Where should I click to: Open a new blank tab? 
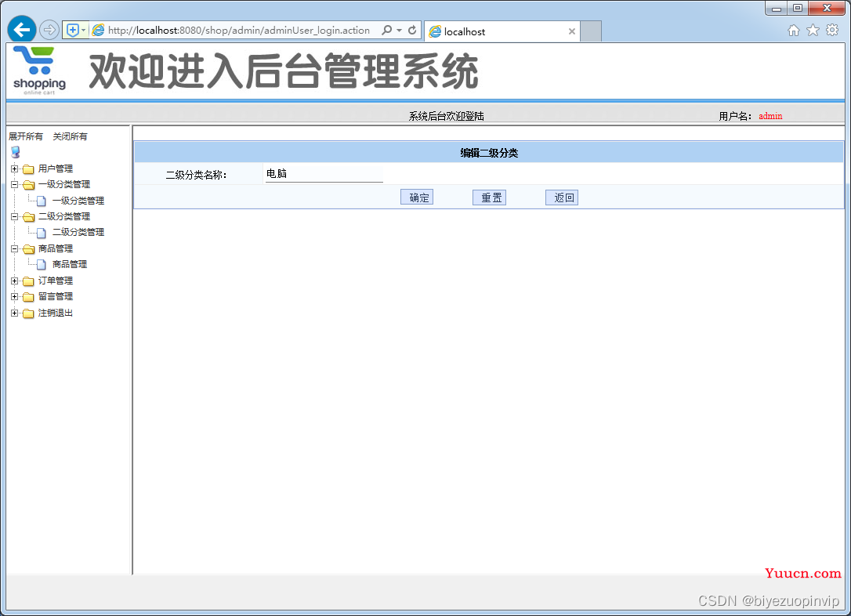(591, 31)
